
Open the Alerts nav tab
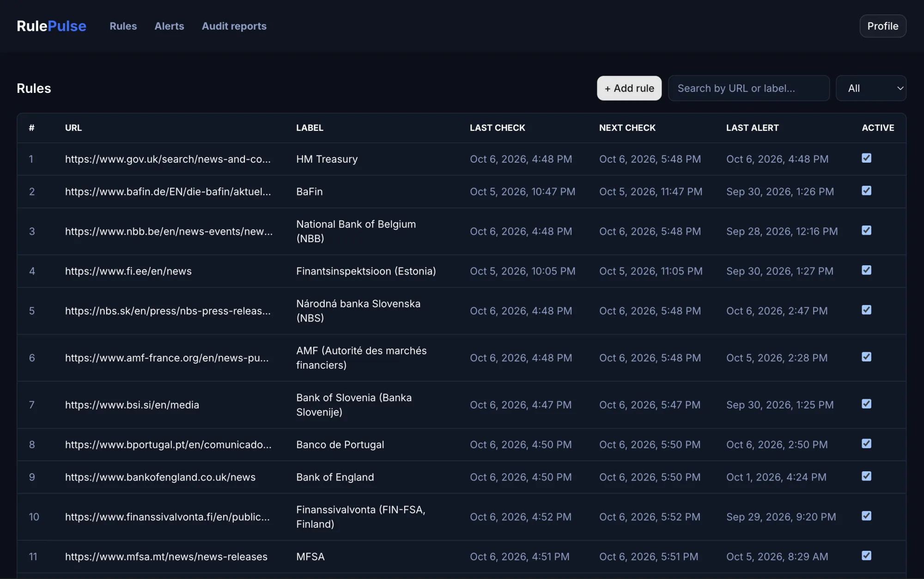[169, 26]
